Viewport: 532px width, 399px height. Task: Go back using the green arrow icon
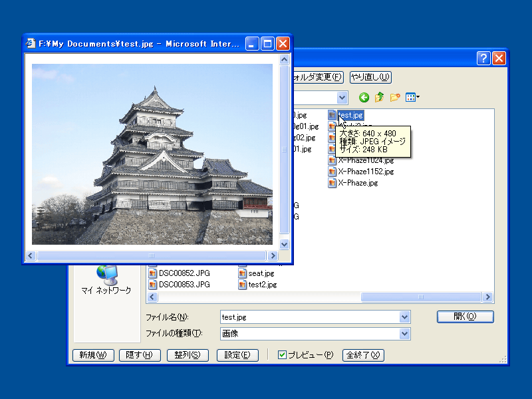point(364,98)
